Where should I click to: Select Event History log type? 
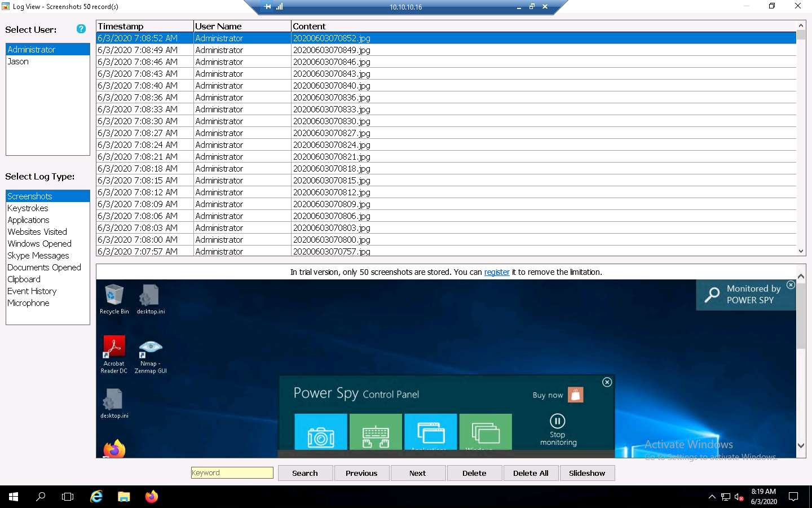[x=48, y=291]
